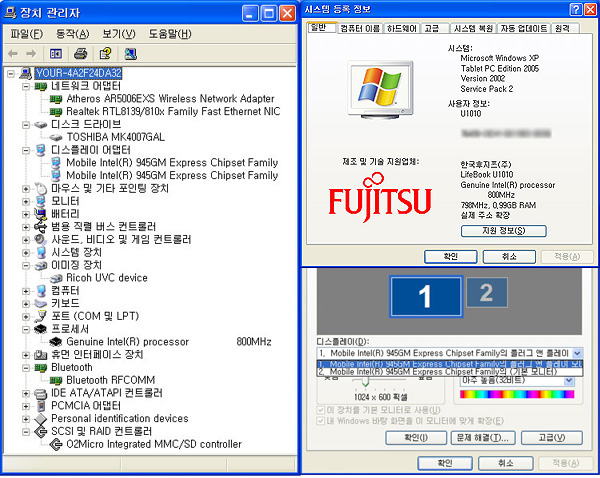600x478 pixels.
Task: Expand the 포트 (COM 및 LPT) node
Action: tap(26, 316)
